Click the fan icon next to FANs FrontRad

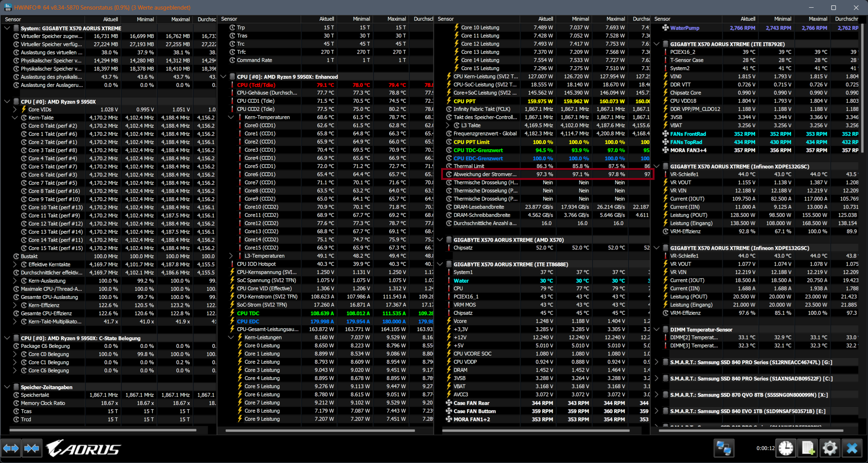click(x=666, y=134)
